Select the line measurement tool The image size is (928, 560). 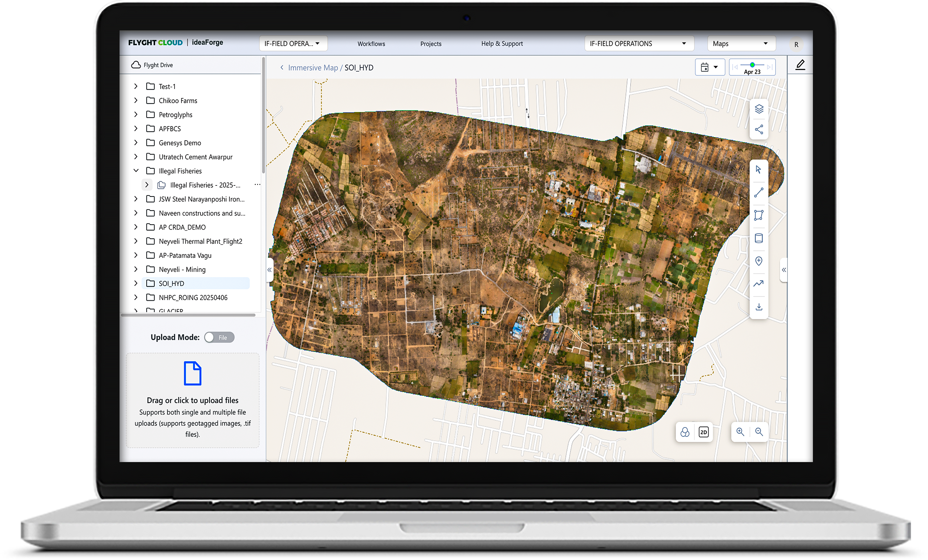coord(758,193)
